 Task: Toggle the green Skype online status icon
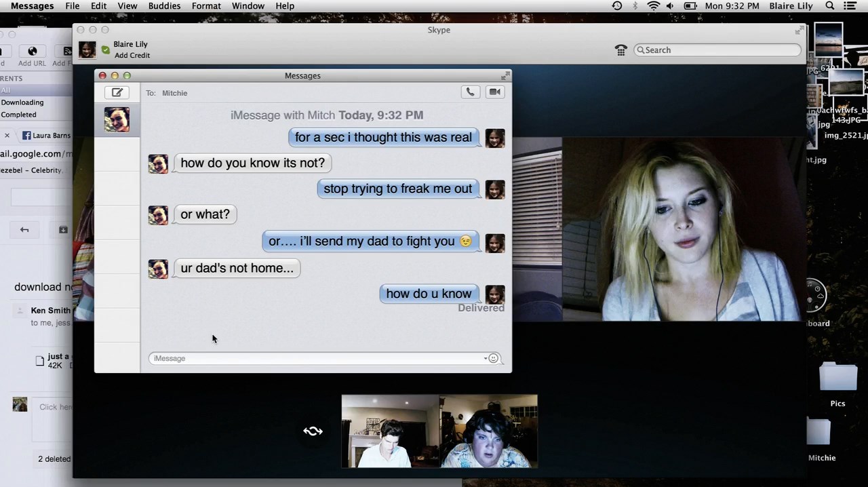click(105, 50)
